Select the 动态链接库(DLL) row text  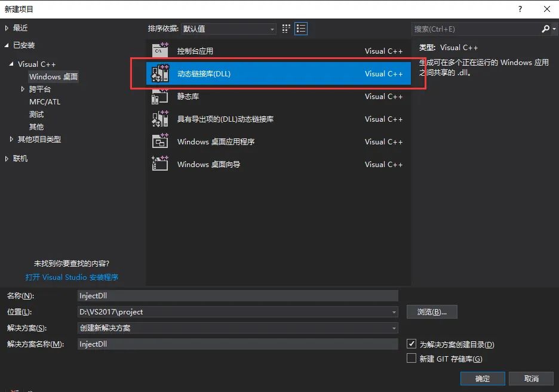click(204, 74)
